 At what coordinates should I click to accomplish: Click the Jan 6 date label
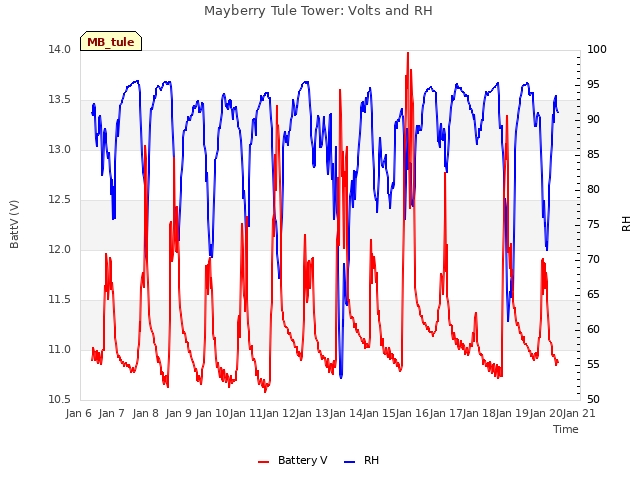click(79, 413)
